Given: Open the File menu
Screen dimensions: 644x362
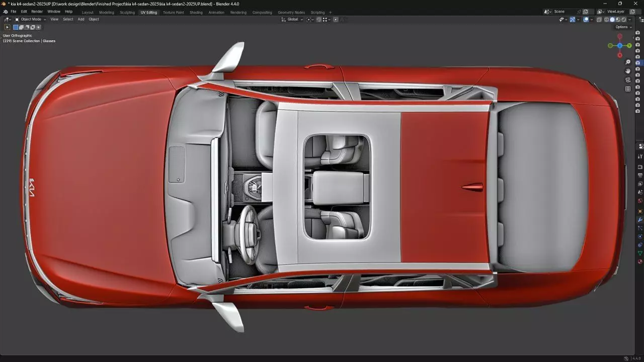Looking at the screenshot, I should coord(13,12).
